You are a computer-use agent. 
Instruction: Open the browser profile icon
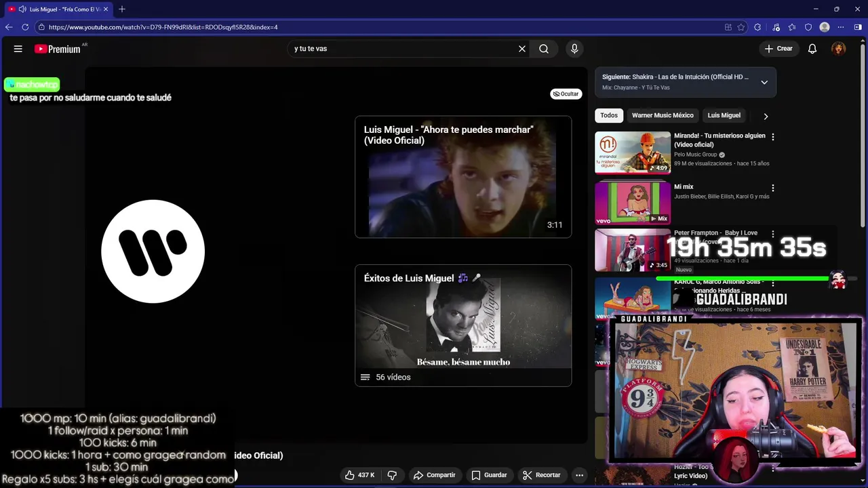point(825,27)
